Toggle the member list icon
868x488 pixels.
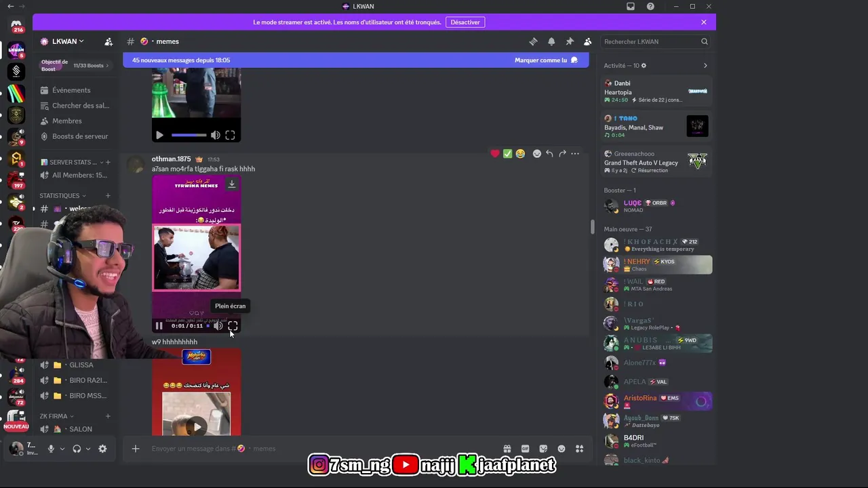(587, 41)
